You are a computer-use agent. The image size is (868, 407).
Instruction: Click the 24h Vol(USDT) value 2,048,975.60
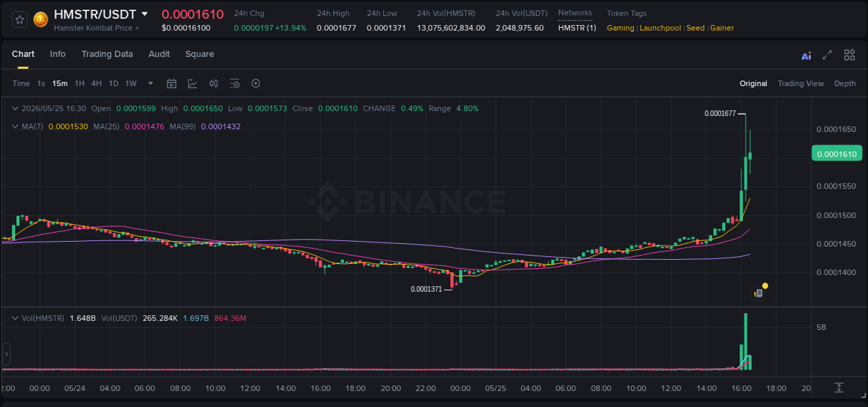[519, 28]
